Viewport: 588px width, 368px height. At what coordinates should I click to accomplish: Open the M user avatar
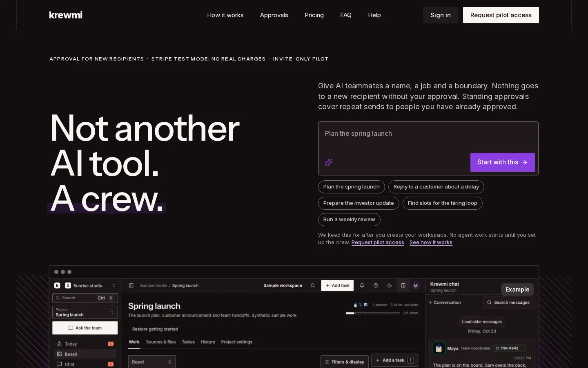pyautogui.click(x=416, y=285)
